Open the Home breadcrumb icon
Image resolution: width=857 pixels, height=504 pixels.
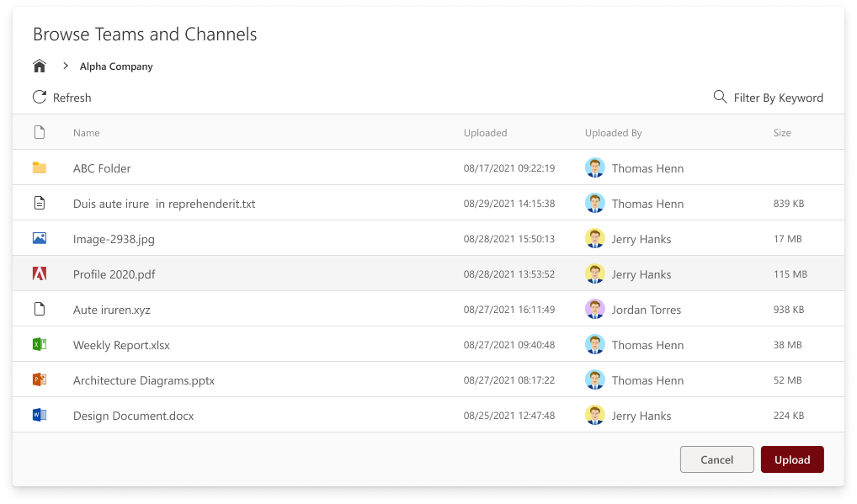[39, 65]
